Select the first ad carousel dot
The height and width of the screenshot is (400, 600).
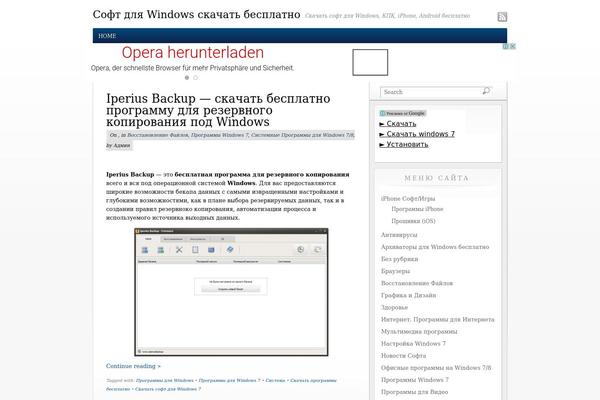coord(187,78)
